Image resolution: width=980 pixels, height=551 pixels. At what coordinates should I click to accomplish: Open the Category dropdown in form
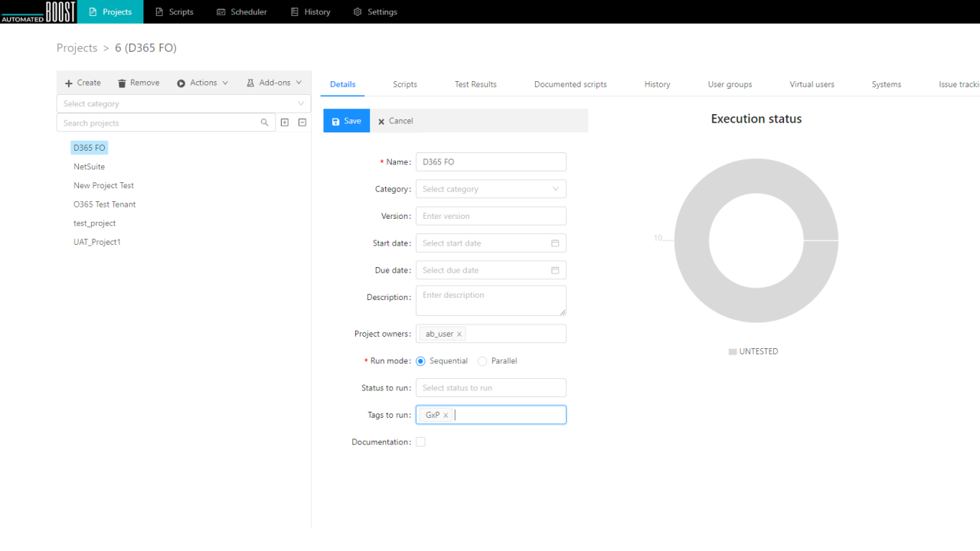pos(491,189)
